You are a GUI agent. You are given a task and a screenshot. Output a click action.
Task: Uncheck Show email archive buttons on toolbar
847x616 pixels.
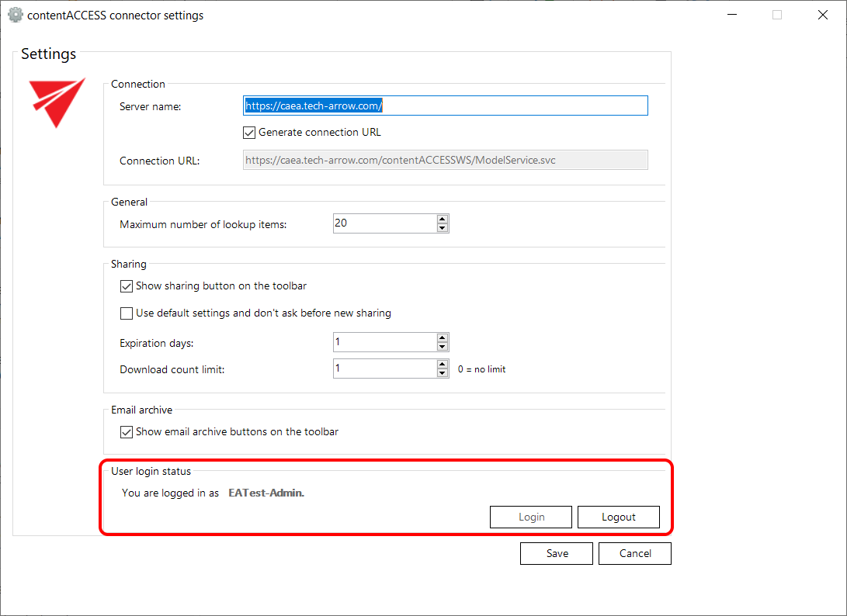pos(127,432)
